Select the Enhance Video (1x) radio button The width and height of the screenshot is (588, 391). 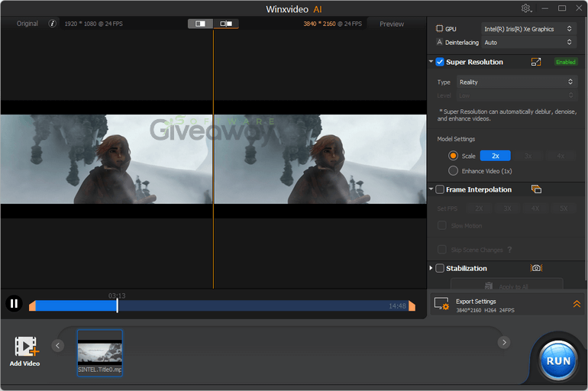453,171
